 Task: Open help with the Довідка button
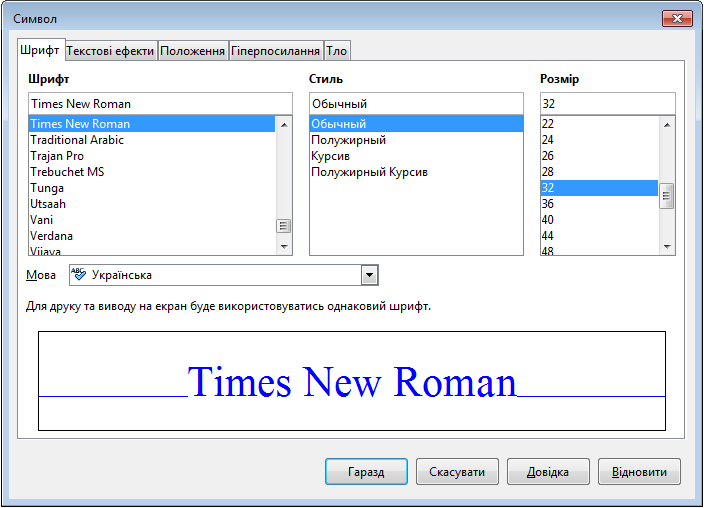coord(547,472)
